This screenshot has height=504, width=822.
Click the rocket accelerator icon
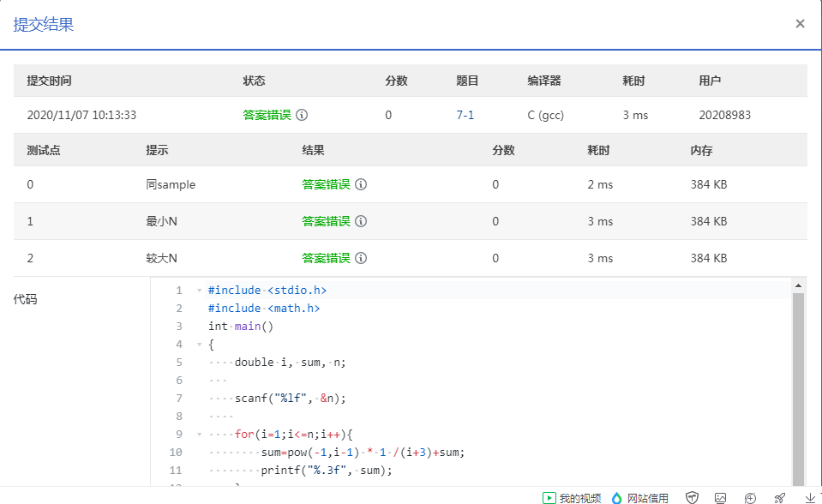[x=779, y=497]
